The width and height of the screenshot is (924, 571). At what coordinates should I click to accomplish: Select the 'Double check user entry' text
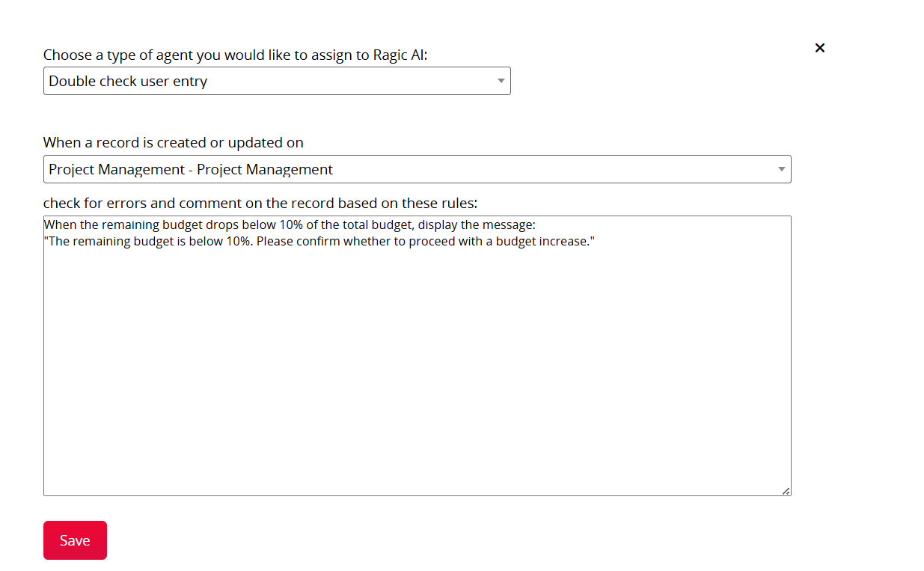tap(128, 81)
